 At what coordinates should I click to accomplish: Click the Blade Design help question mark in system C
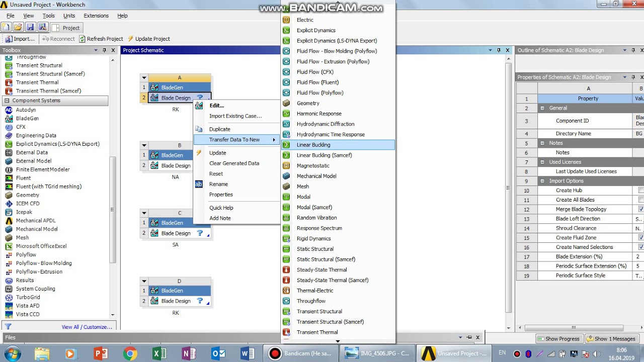point(200,233)
